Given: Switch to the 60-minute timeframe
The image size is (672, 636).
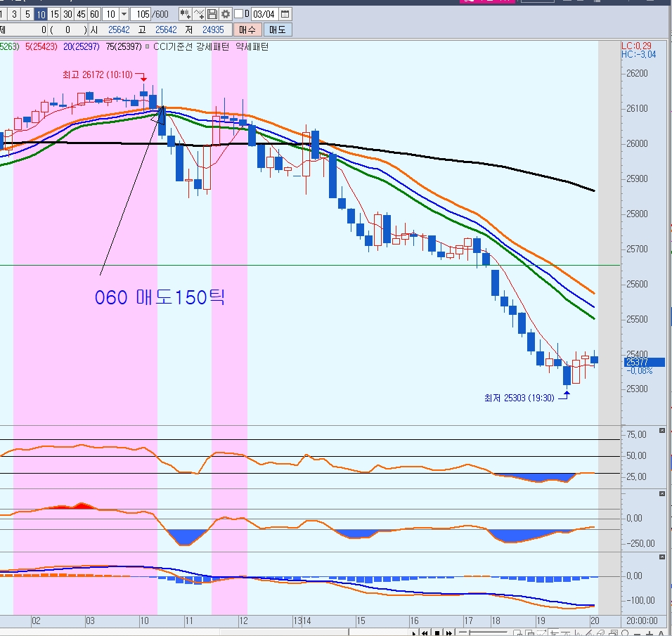Looking at the screenshot, I should 93,14.
